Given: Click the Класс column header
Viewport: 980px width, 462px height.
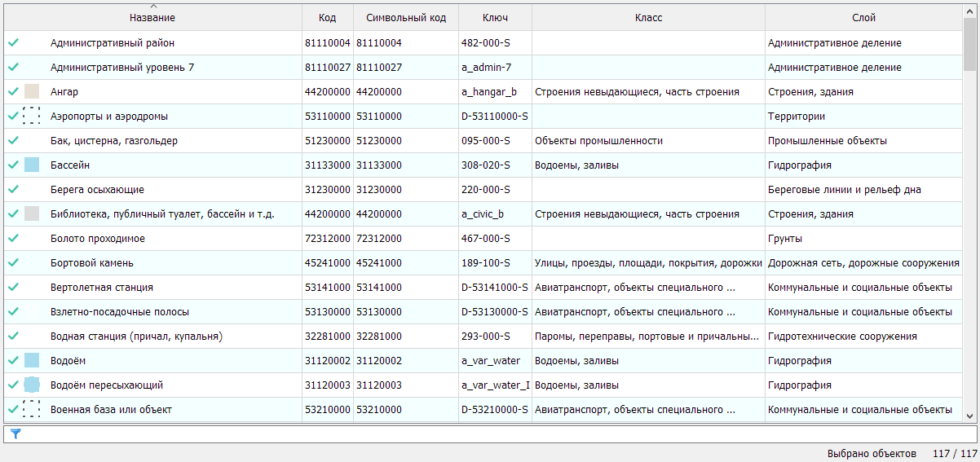Looking at the screenshot, I should pos(648,18).
